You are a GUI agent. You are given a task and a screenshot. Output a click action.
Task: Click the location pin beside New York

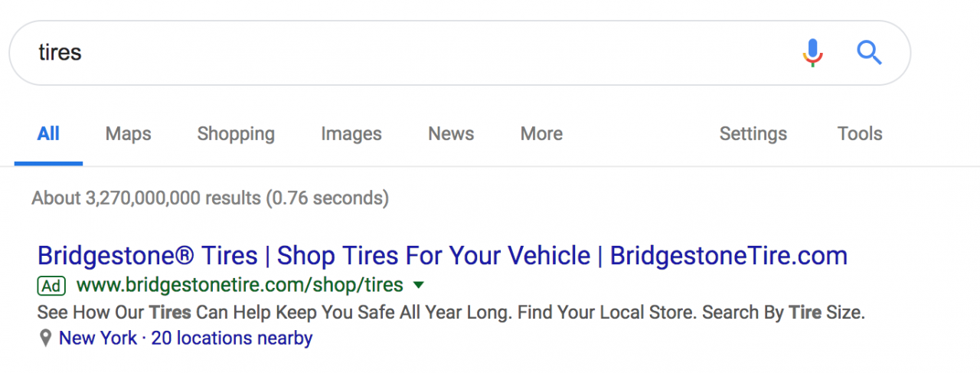click(46, 338)
